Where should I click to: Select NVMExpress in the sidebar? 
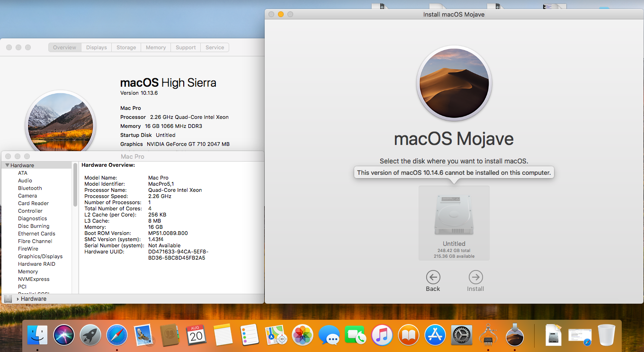[34, 279]
